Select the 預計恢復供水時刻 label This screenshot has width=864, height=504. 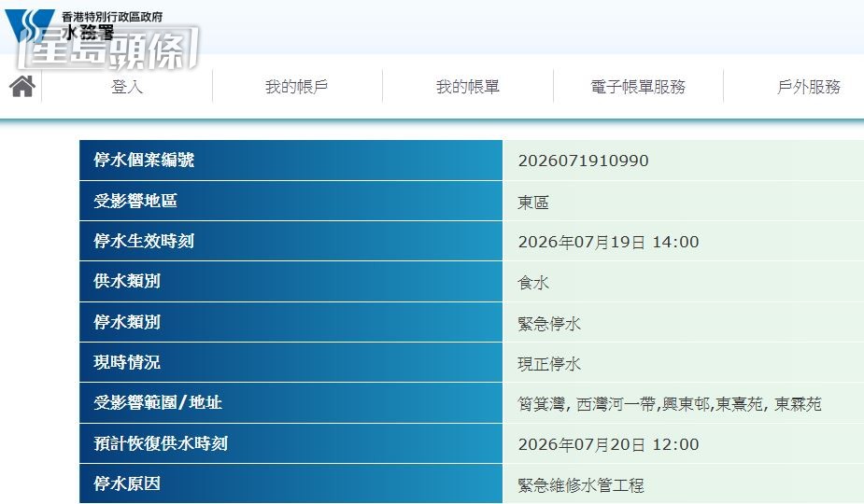tap(161, 442)
